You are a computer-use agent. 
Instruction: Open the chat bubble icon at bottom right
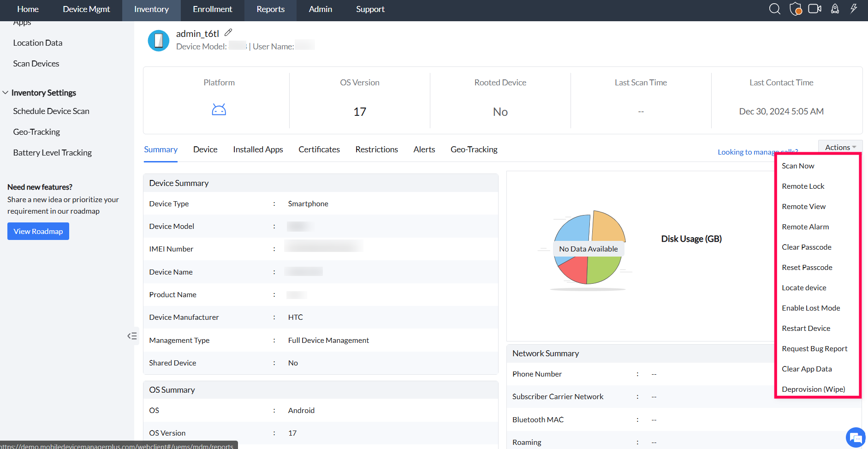pyautogui.click(x=856, y=437)
